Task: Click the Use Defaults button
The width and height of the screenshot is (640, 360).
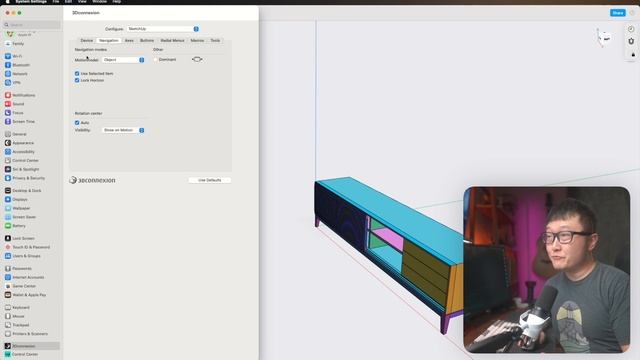Action: (209, 180)
